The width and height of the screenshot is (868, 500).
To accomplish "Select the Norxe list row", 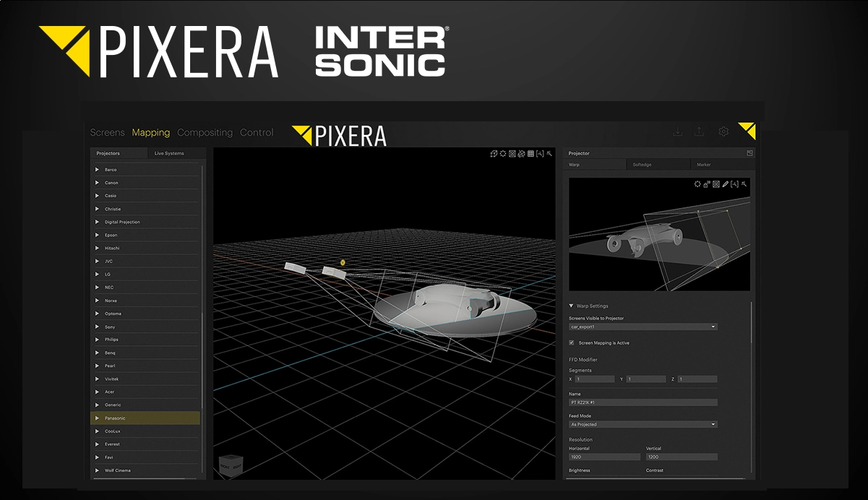I will (x=145, y=301).
